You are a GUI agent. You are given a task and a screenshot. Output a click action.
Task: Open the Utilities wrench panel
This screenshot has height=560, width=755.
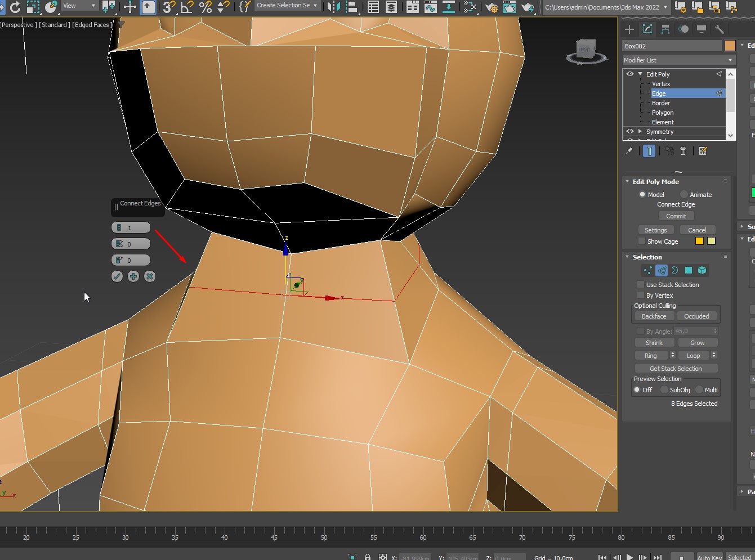click(719, 29)
